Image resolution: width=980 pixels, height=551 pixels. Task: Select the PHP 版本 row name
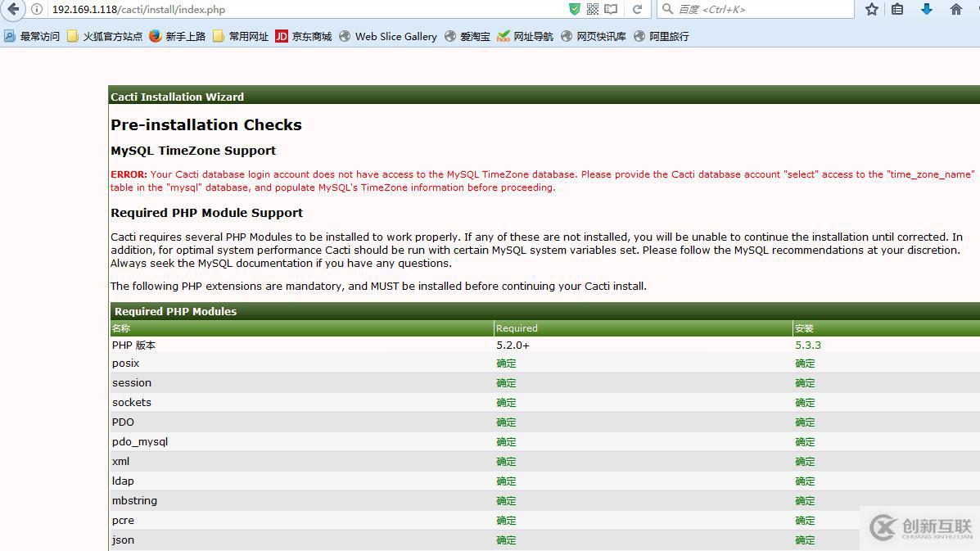point(133,345)
